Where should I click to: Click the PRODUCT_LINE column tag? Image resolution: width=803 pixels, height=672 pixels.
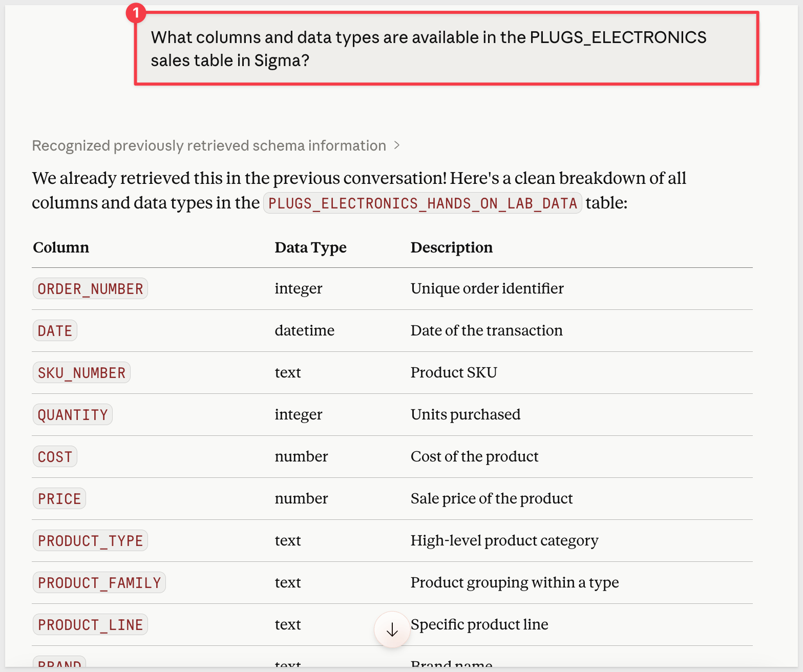(90, 625)
